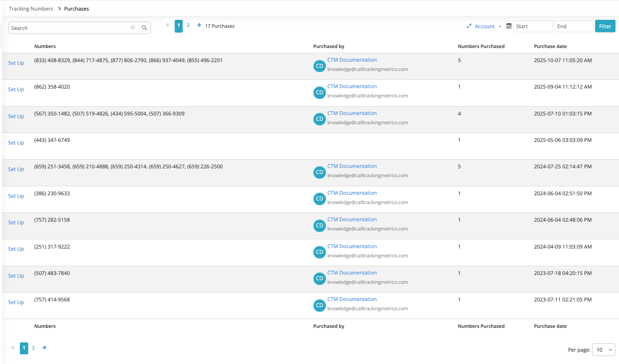The height and width of the screenshot is (364, 619).
Task: Click date 2025-05-06 03:03:09 PM
Action: click(563, 140)
